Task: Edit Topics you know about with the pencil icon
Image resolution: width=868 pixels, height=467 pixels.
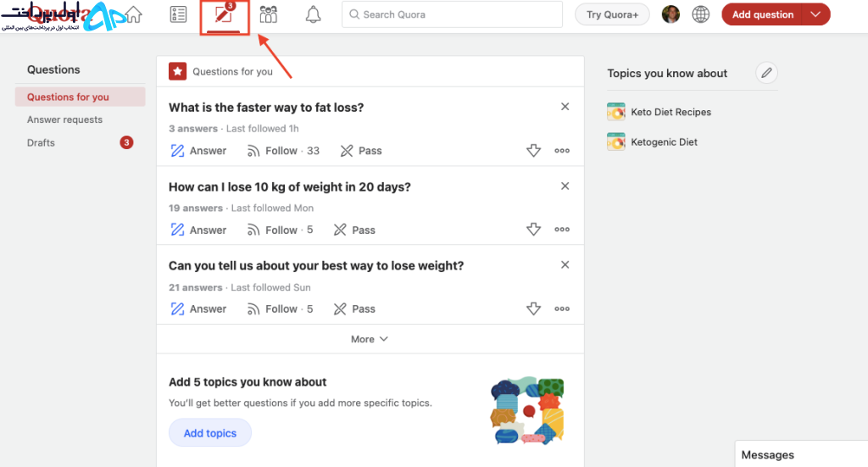Action: [x=766, y=73]
